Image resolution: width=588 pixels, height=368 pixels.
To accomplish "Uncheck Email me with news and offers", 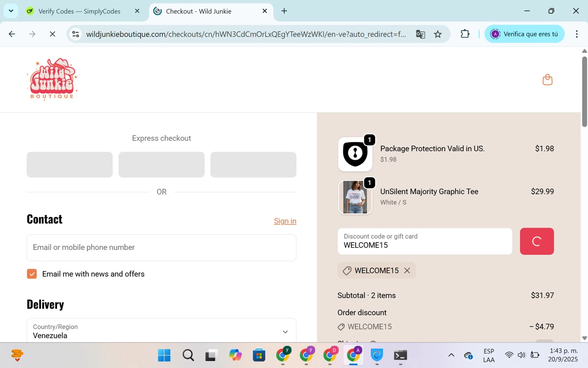I will click(x=32, y=274).
